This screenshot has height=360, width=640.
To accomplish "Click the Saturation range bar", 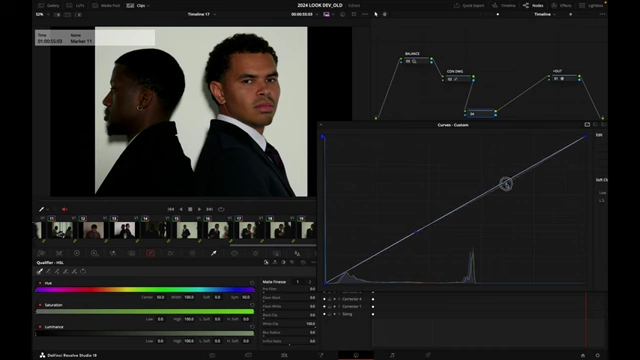I will [x=145, y=312].
